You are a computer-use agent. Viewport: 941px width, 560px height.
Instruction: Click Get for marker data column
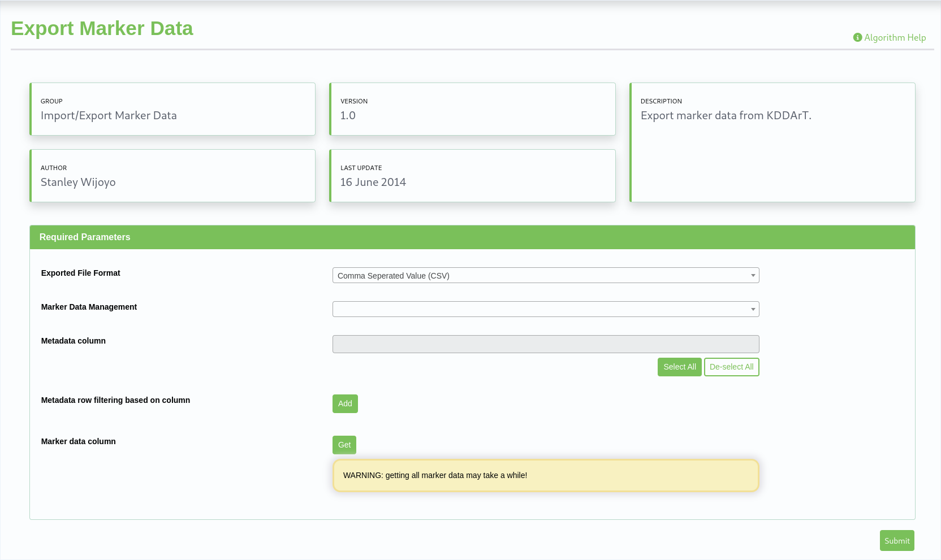click(344, 445)
